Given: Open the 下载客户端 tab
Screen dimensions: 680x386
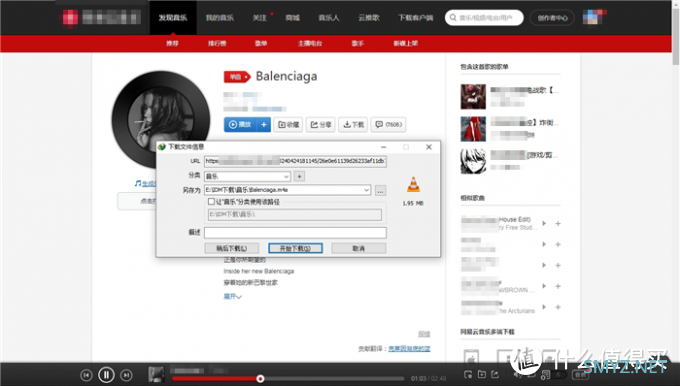Looking at the screenshot, I should click(x=415, y=18).
